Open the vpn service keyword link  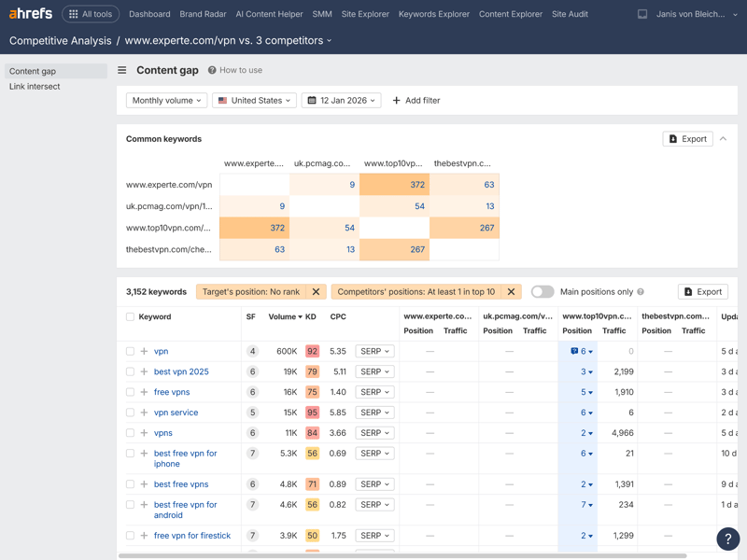click(176, 413)
